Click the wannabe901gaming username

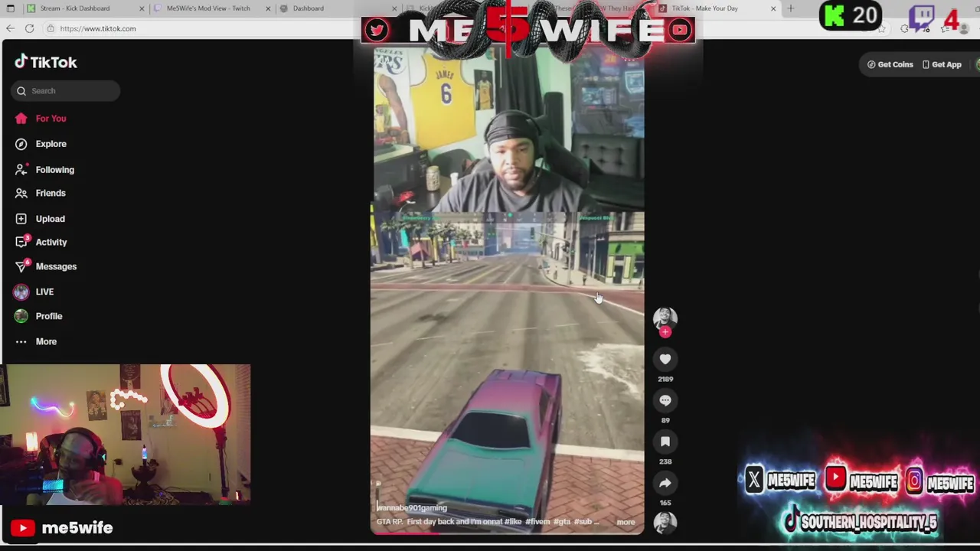tap(412, 507)
